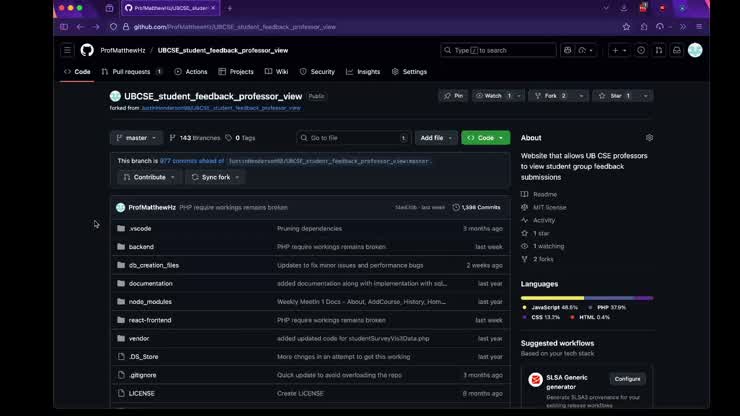740x416 pixels.
Task: Open the user avatar menu
Action: tap(695, 50)
